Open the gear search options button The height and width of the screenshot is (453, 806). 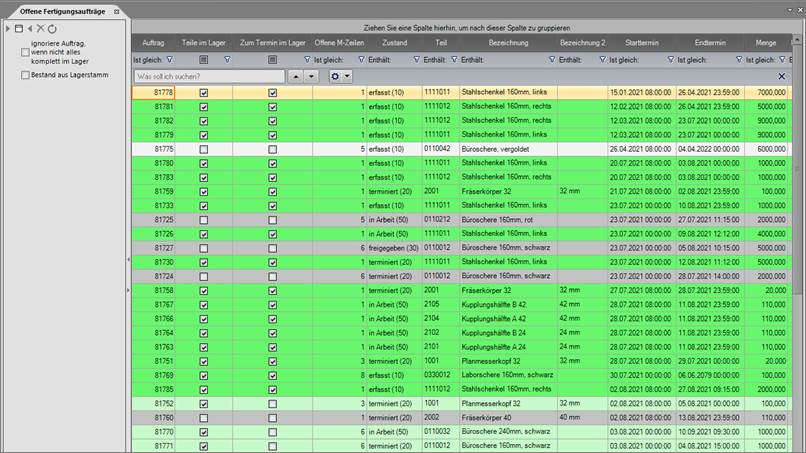tap(341, 76)
